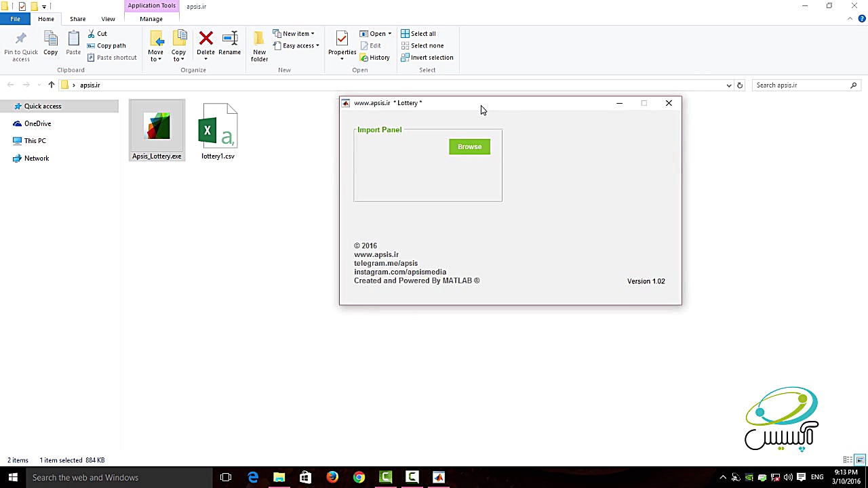Open the Customize Quick Access Toolbar dropdown
868x488 pixels.
(44, 7)
